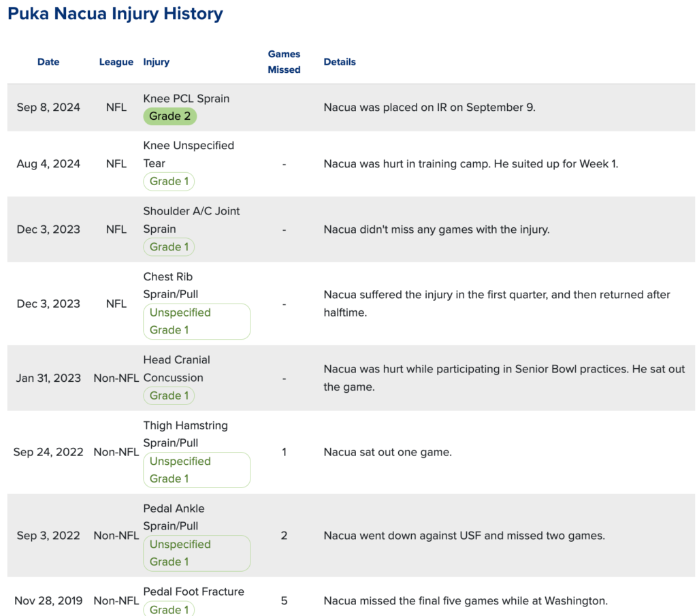Select the Aug 4, 2024 date cell
The width and height of the screenshot is (697, 616).
coord(48,164)
